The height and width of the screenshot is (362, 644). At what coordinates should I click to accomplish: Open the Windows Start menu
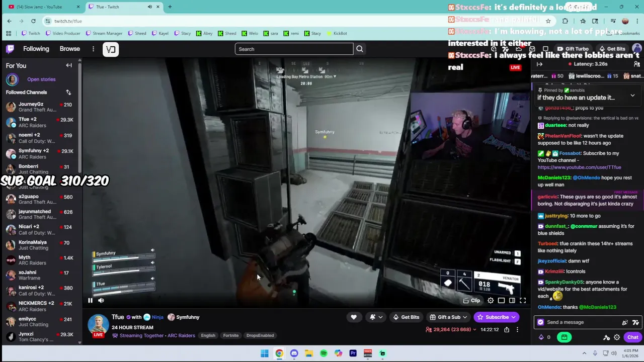265,353
